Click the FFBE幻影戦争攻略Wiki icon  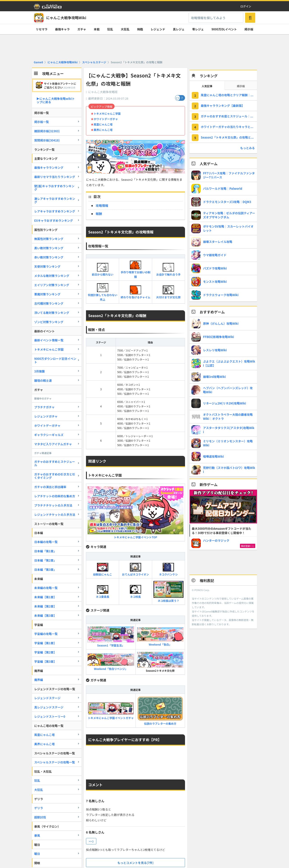point(196,337)
